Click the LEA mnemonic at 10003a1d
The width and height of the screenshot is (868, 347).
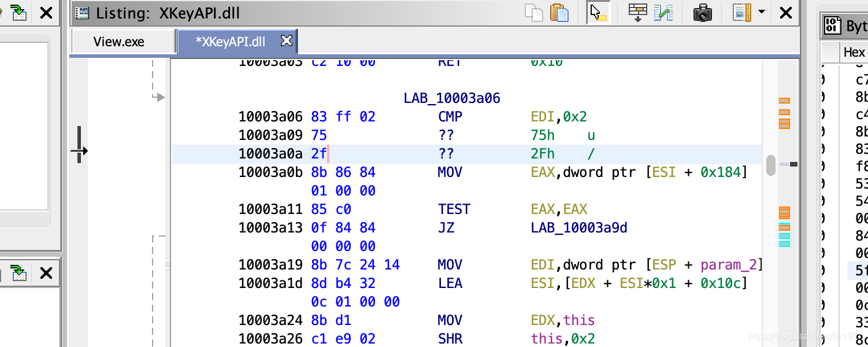450,283
